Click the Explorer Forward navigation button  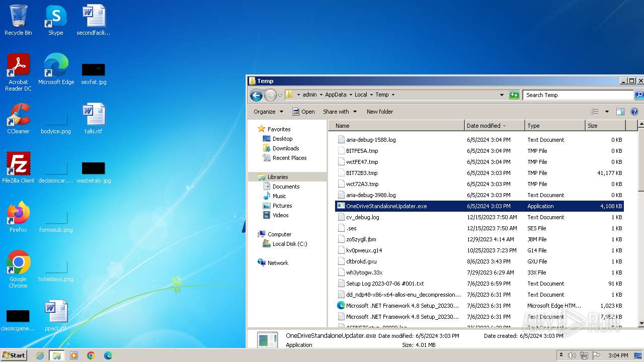pos(270,95)
